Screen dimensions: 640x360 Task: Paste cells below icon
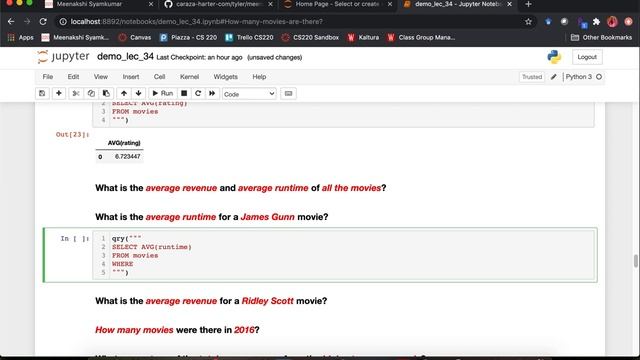(x=106, y=93)
